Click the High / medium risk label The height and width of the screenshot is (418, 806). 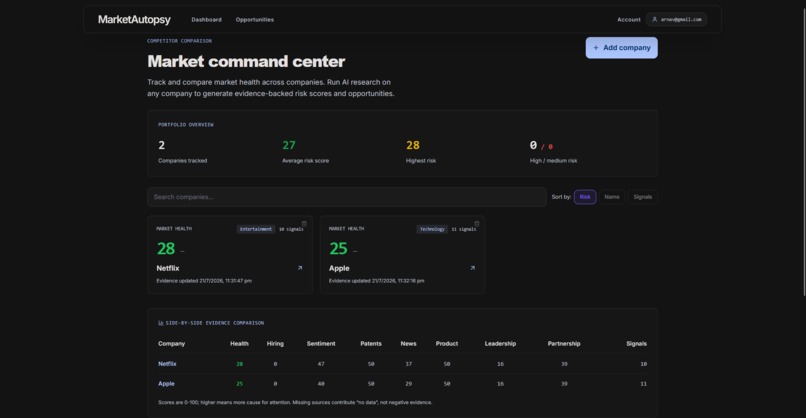[553, 161]
